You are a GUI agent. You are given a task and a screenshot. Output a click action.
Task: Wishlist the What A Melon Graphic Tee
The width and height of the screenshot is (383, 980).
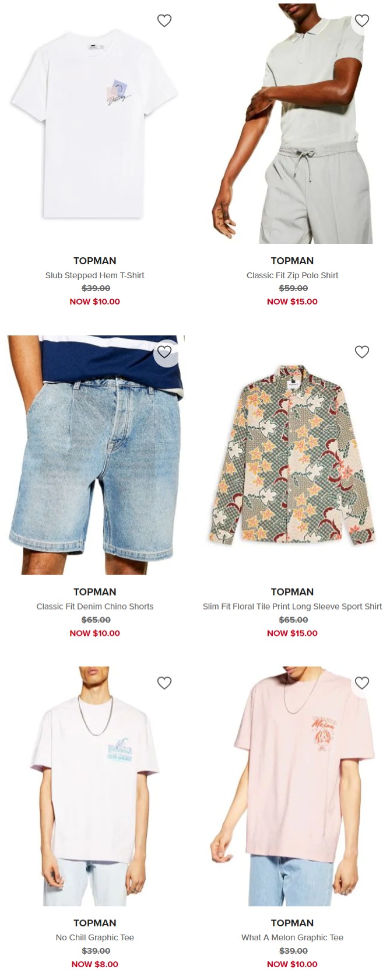pos(362,682)
